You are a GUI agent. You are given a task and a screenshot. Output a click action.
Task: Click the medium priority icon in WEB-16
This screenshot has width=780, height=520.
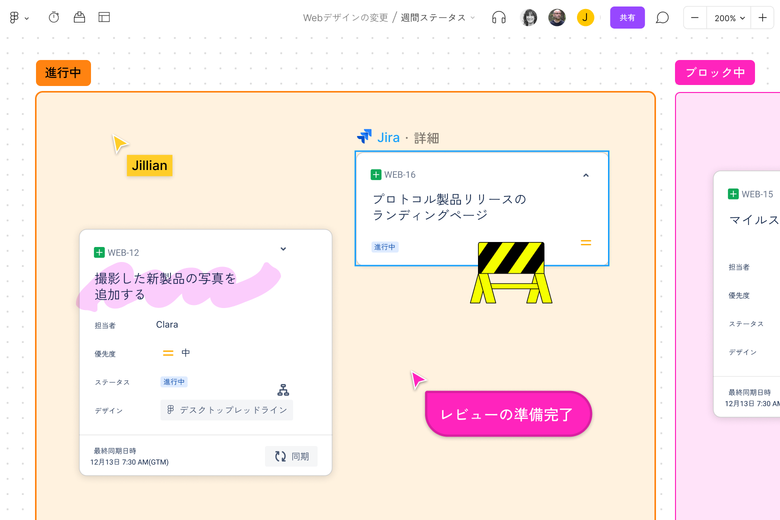click(585, 243)
